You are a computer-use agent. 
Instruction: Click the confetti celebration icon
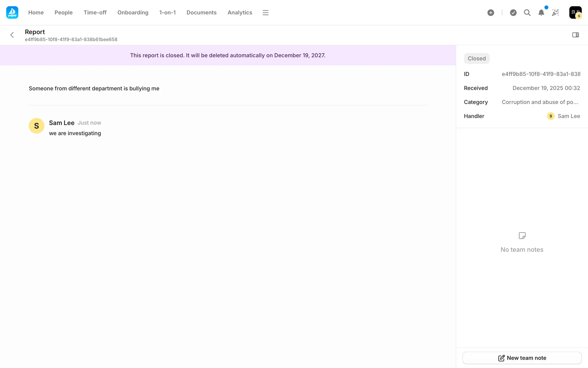coord(555,13)
